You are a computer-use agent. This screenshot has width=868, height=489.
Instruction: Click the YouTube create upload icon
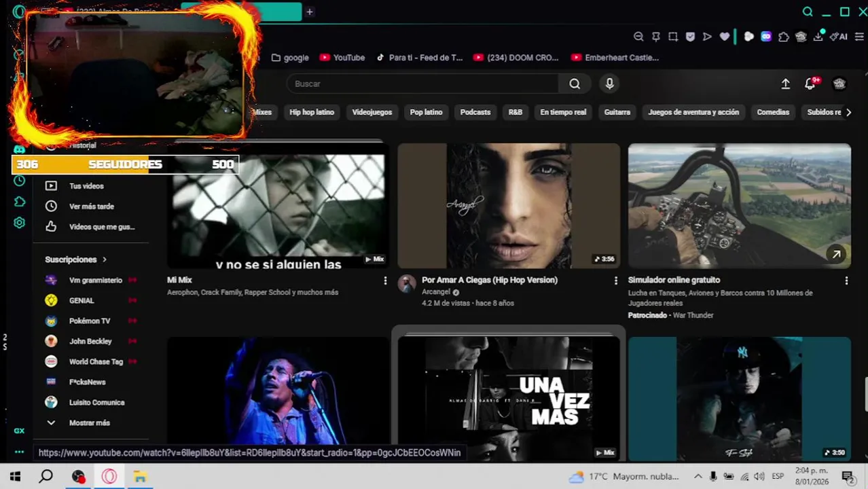point(785,84)
